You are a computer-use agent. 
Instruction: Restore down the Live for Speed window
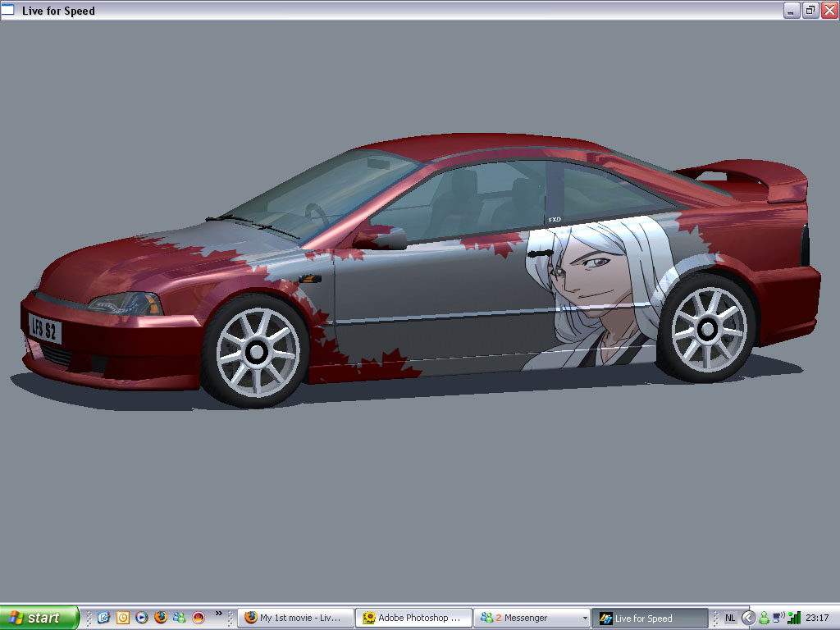point(810,10)
